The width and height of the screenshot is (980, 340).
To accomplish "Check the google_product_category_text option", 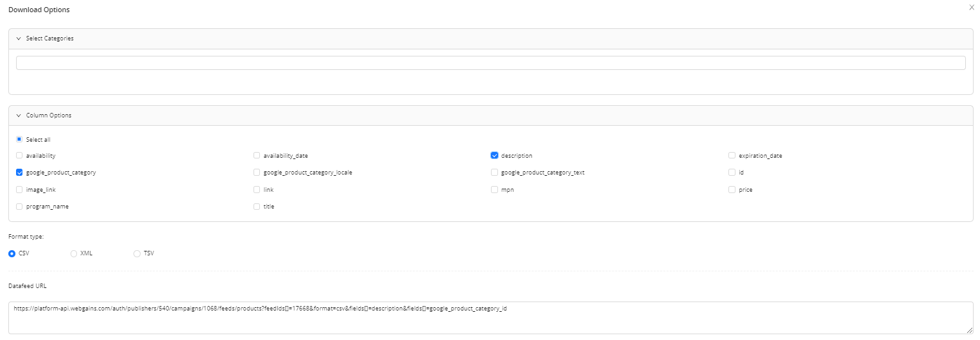I will pos(494,173).
